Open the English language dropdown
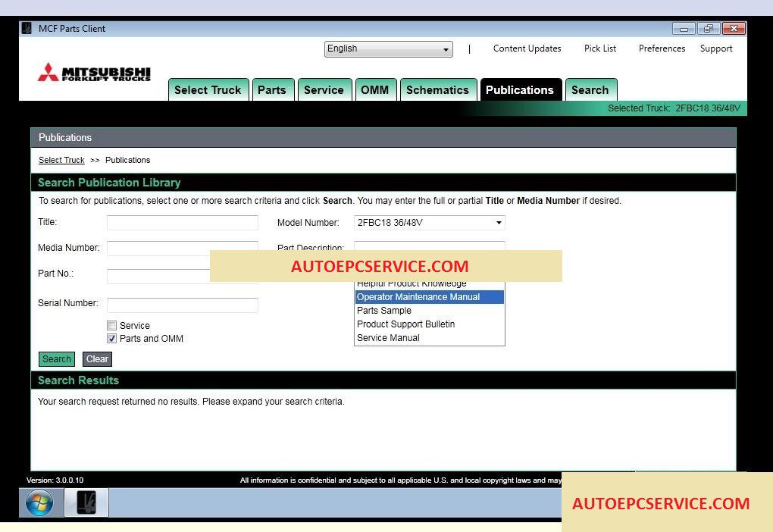 click(389, 49)
